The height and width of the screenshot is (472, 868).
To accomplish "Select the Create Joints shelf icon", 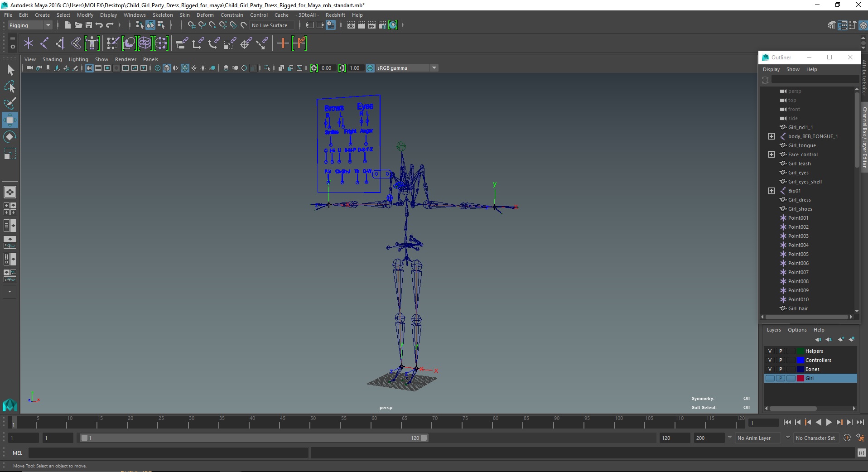I will pos(44,43).
